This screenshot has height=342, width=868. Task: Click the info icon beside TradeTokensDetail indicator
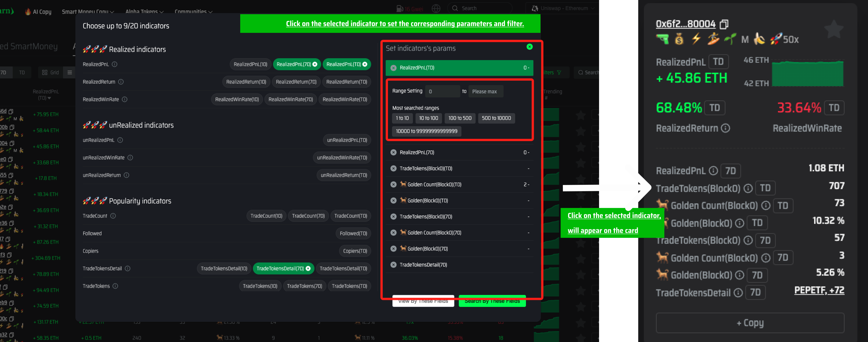(x=128, y=268)
